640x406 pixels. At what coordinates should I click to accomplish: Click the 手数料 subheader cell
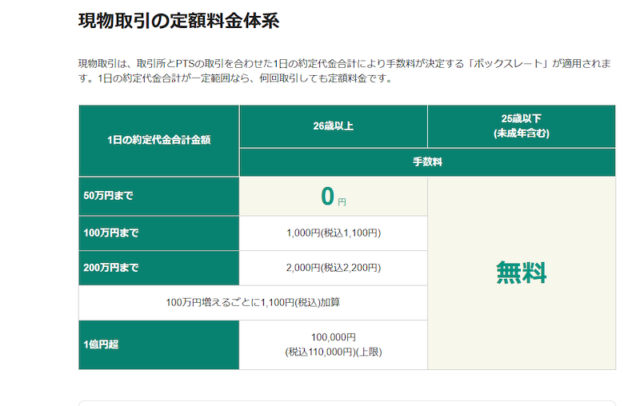pos(427,161)
